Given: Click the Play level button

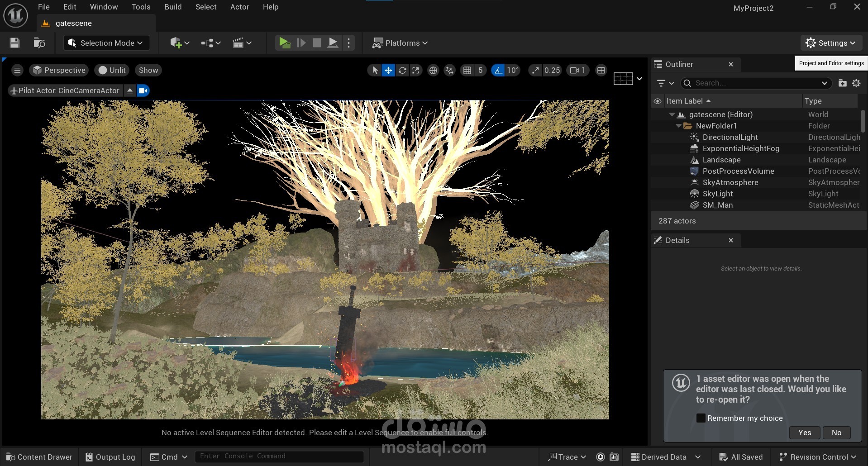Looking at the screenshot, I should click(284, 43).
